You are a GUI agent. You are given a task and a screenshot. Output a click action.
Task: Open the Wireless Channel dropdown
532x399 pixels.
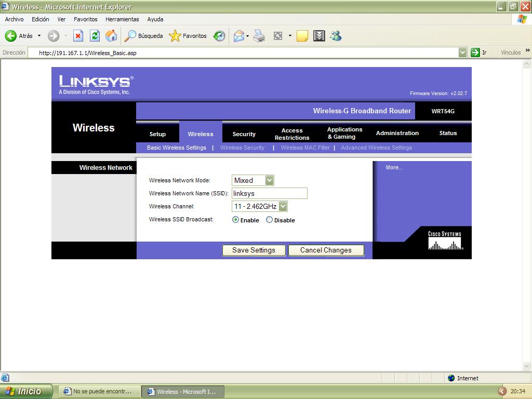[x=283, y=206]
